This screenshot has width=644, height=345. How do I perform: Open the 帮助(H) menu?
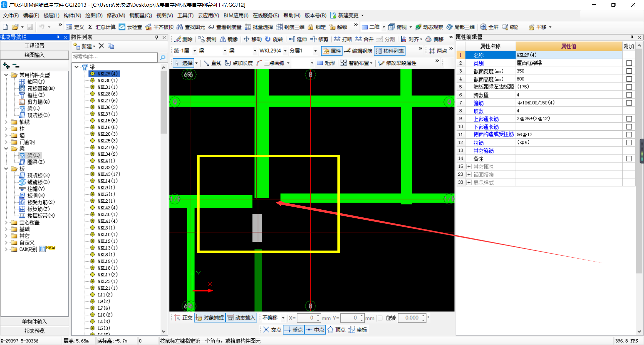pos(292,15)
